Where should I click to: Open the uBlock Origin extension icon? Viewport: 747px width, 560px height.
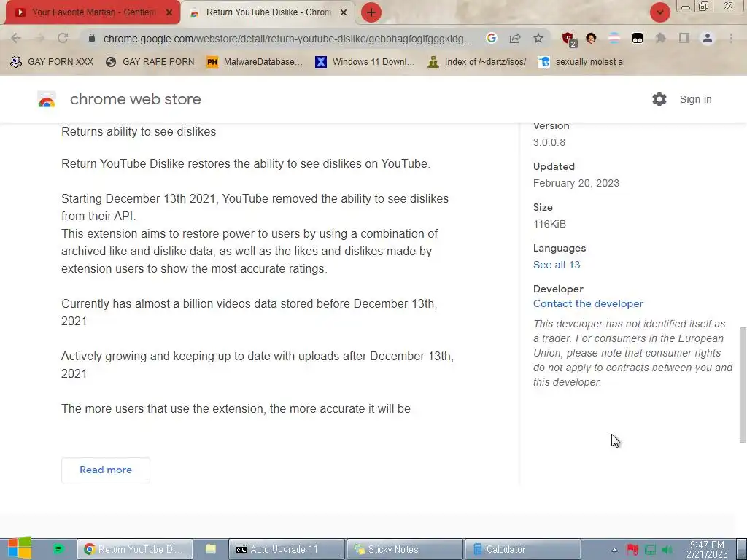[568, 39]
